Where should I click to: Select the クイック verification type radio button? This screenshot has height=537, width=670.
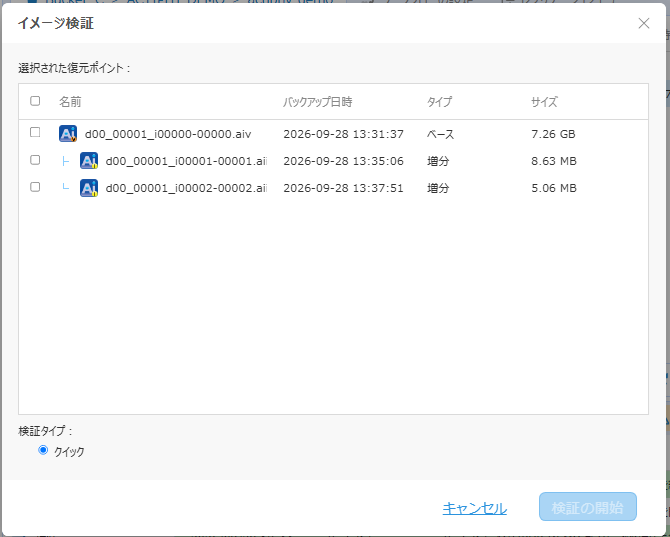(x=43, y=450)
